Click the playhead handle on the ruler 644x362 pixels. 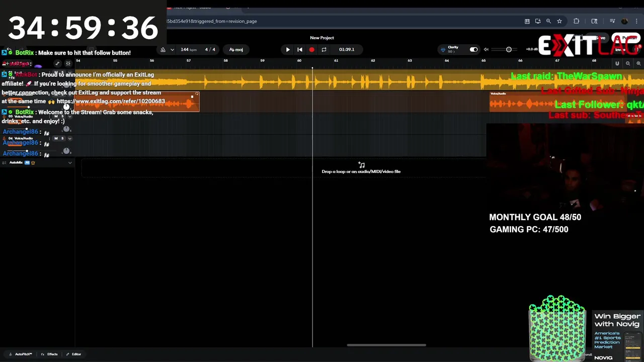click(x=312, y=68)
